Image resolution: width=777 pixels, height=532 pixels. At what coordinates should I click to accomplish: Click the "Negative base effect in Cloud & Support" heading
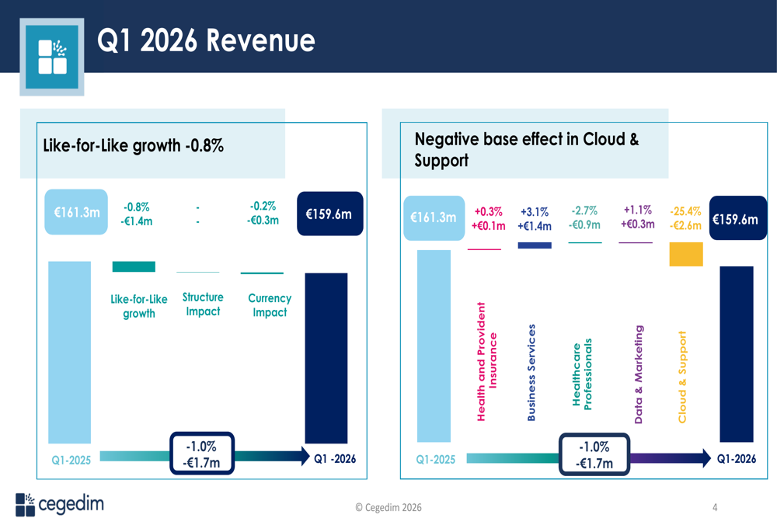coord(526,149)
